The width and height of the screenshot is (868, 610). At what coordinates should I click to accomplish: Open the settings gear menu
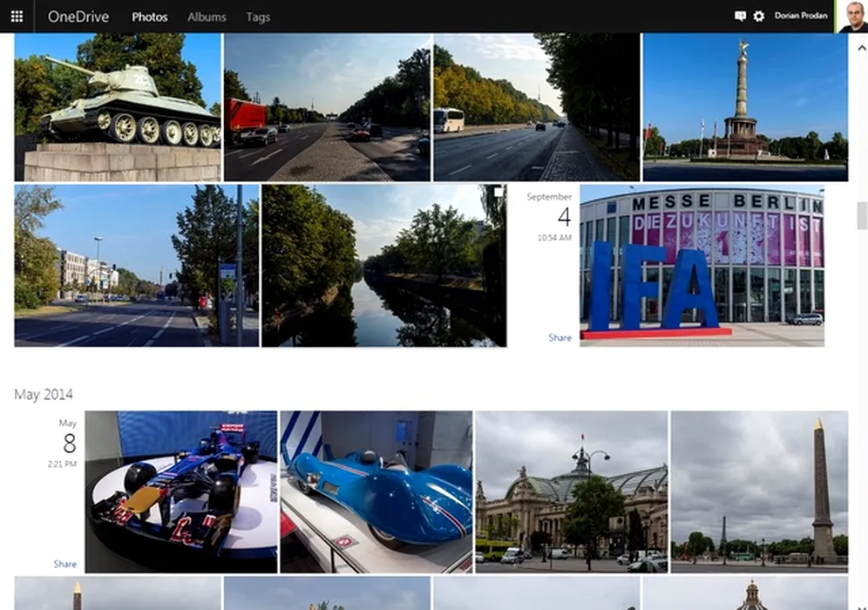tap(759, 17)
